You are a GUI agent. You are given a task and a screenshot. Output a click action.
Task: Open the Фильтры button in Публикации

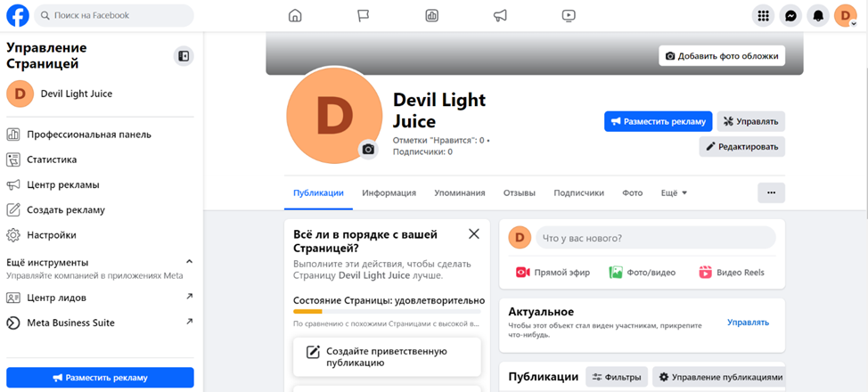[x=616, y=378]
